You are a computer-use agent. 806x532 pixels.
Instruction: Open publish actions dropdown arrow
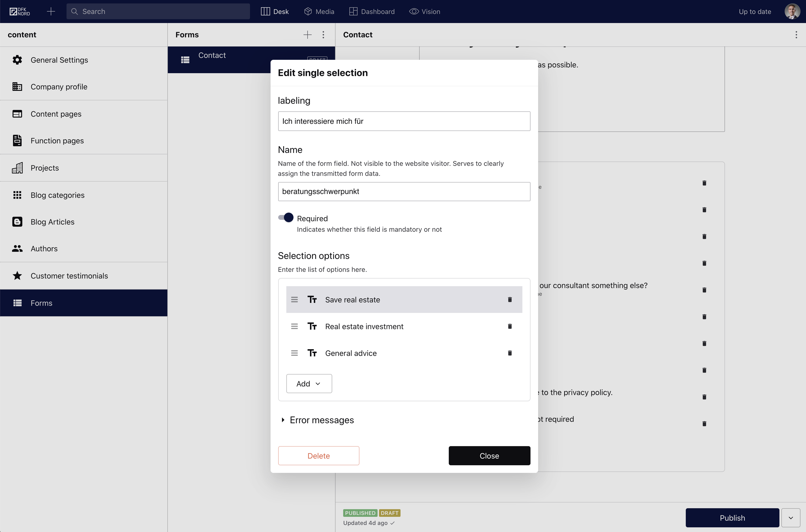pyautogui.click(x=790, y=518)
